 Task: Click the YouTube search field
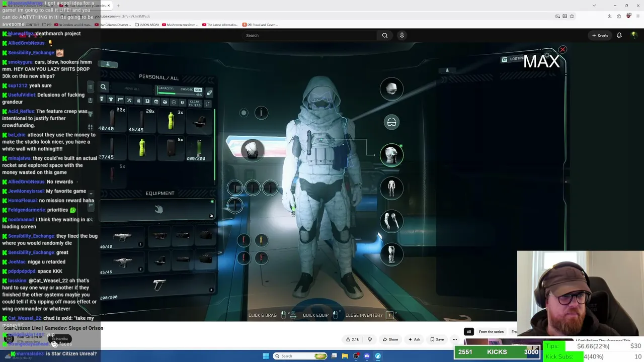[309, 35]
